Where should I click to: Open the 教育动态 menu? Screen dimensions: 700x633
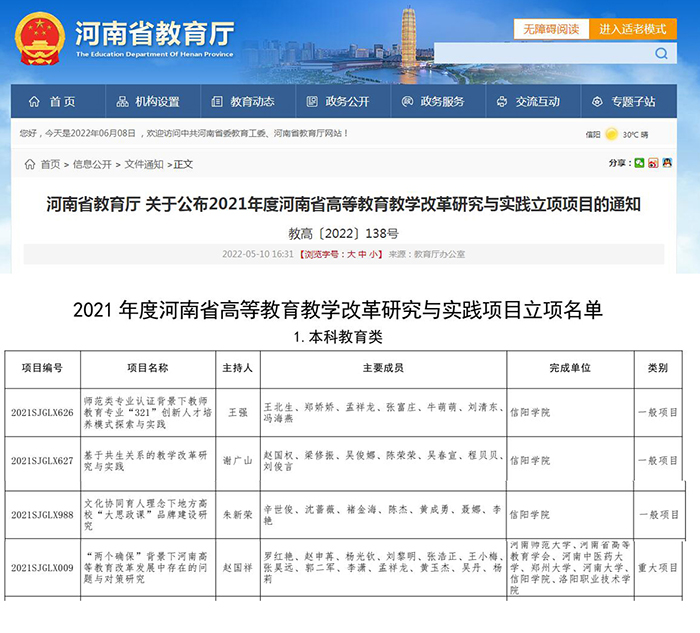tap(243, 102)
